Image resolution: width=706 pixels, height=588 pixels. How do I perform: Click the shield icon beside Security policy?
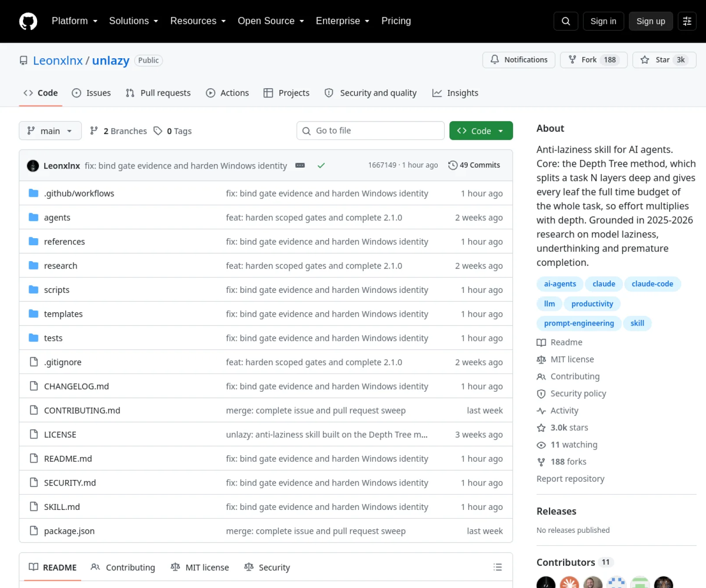541,394
